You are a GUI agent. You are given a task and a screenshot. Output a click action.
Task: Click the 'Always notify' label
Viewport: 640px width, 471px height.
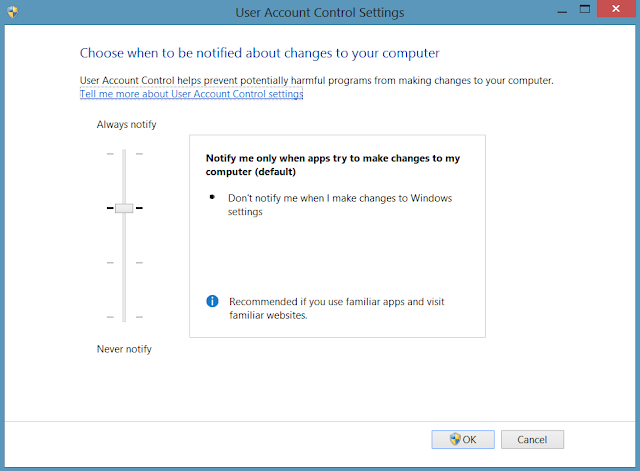coord(127,124)
